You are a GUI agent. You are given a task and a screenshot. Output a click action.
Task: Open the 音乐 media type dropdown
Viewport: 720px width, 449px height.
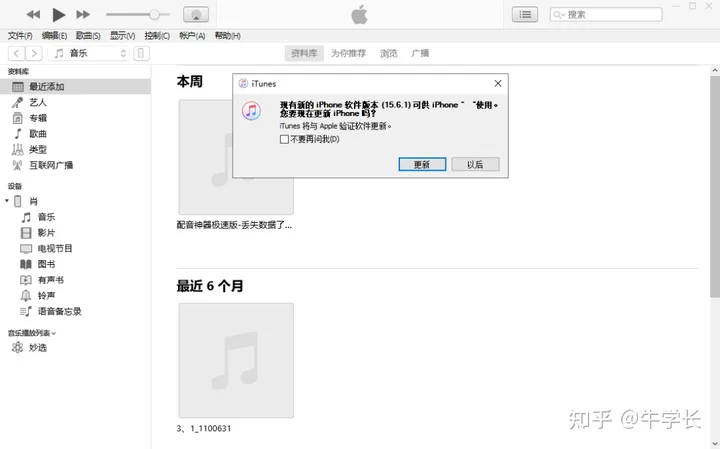point(89,54)
